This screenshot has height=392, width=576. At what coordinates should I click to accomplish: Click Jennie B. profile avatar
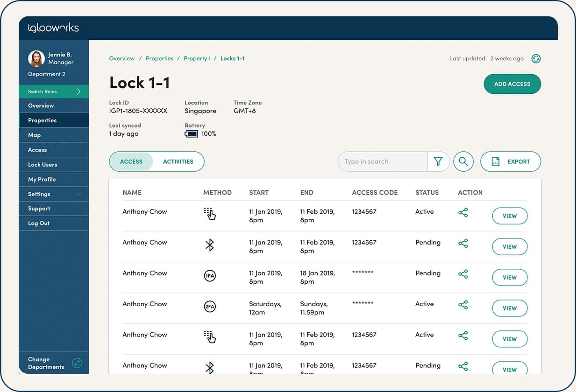pyautogui.click(x=36, y=59)
